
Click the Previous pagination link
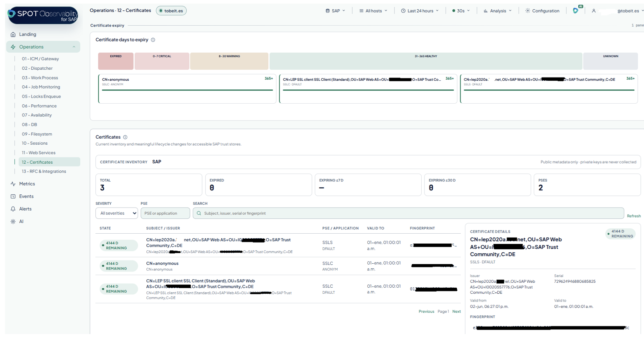pos(426,312)
